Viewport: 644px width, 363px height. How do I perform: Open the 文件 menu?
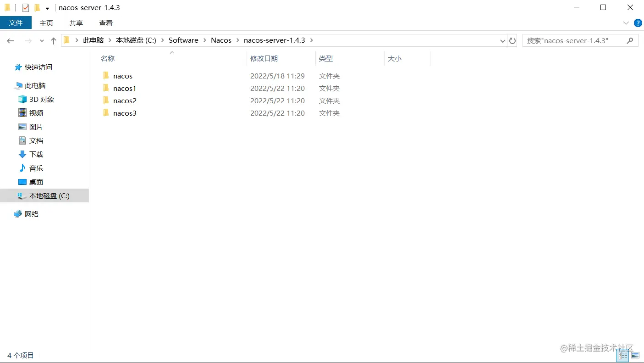[16, 22]
